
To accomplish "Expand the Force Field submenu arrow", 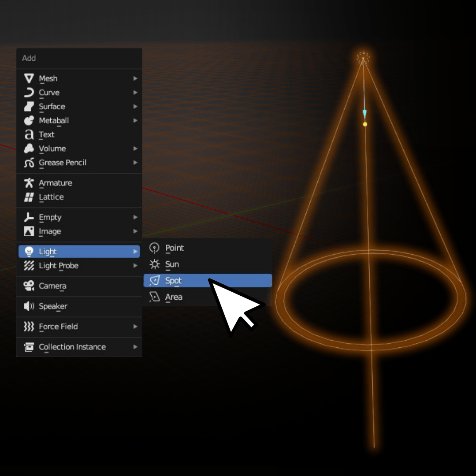I will [135, 326].
